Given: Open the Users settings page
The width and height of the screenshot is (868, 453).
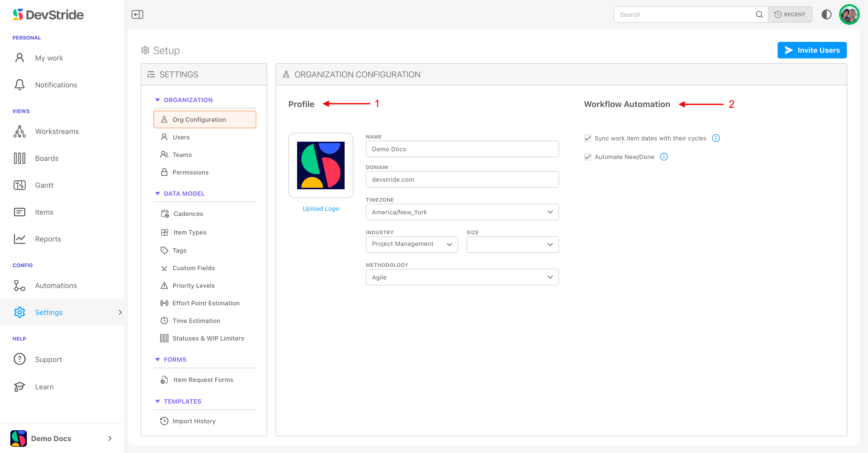Looking at the screenshot, I should (181, 137).
